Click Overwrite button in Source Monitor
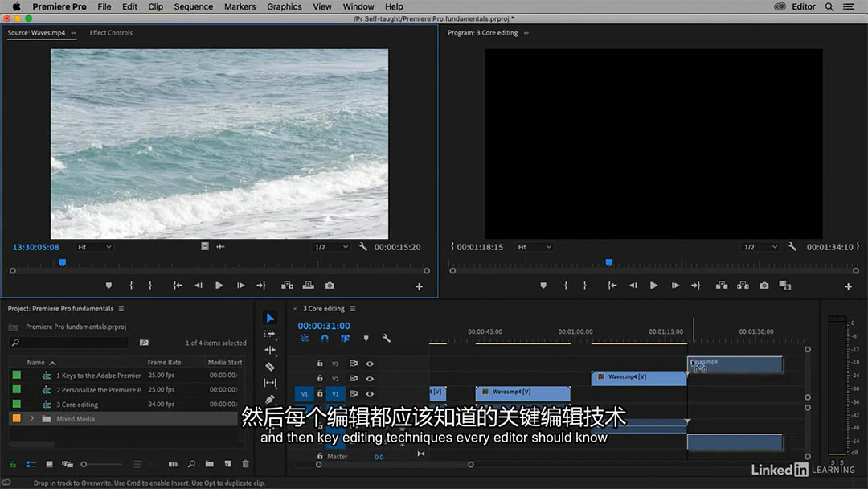The height and width of the screenshot is (489, 868). point(309,286)
